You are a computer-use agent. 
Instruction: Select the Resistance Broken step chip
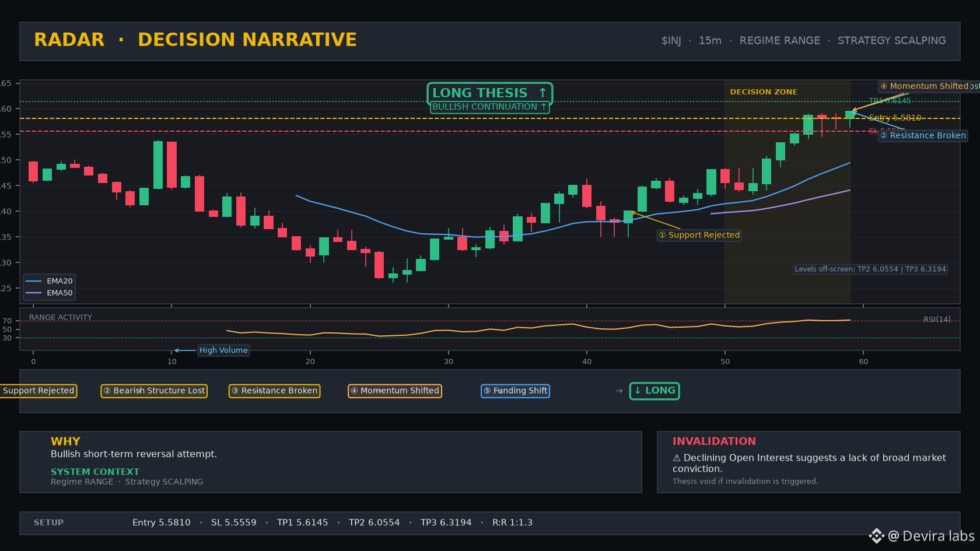(x=274, y=391)
